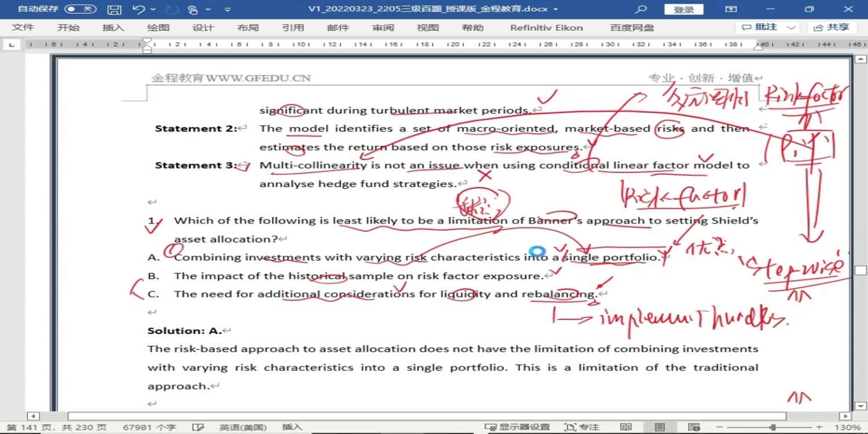Toggle Focus mode (专注) in status bar

tap(582, 427)
